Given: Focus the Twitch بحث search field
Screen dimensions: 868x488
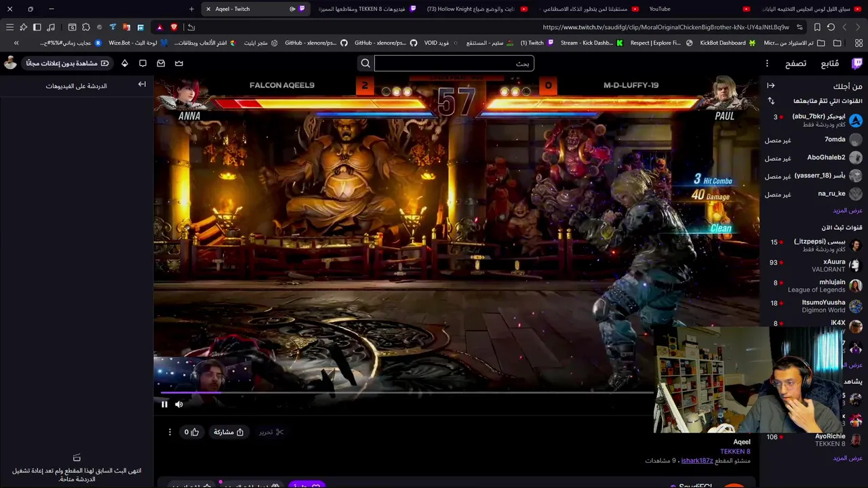Looking at the screenshot, I should coord(454,63).
